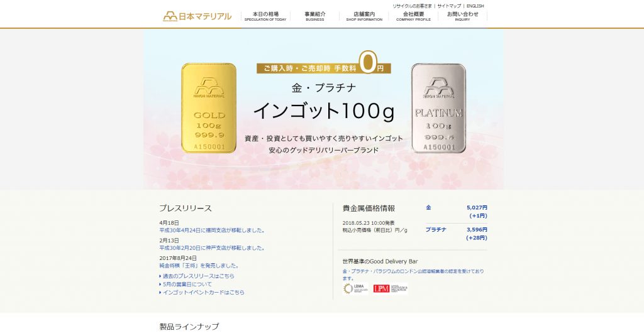644x336 pixels.
Task: Click the LBMA certification logo
Action: [356, 289]
